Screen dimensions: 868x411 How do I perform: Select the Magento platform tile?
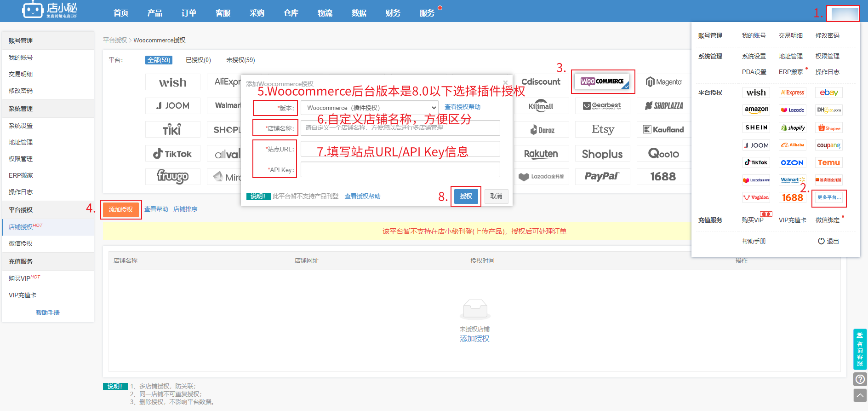664,82
